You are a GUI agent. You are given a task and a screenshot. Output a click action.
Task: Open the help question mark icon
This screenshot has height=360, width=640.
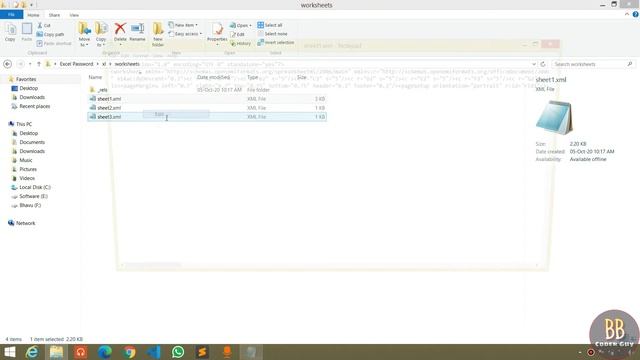(636, 14)
